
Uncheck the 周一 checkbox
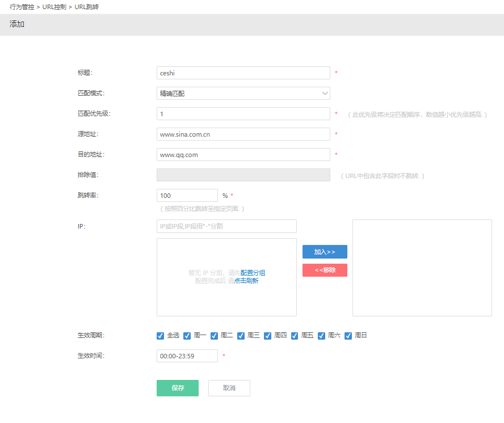click(187, 336)
